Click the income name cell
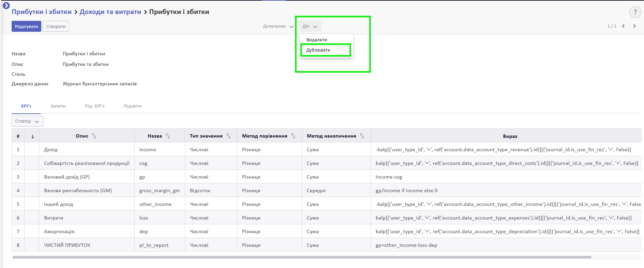 (x=160, y=150)
